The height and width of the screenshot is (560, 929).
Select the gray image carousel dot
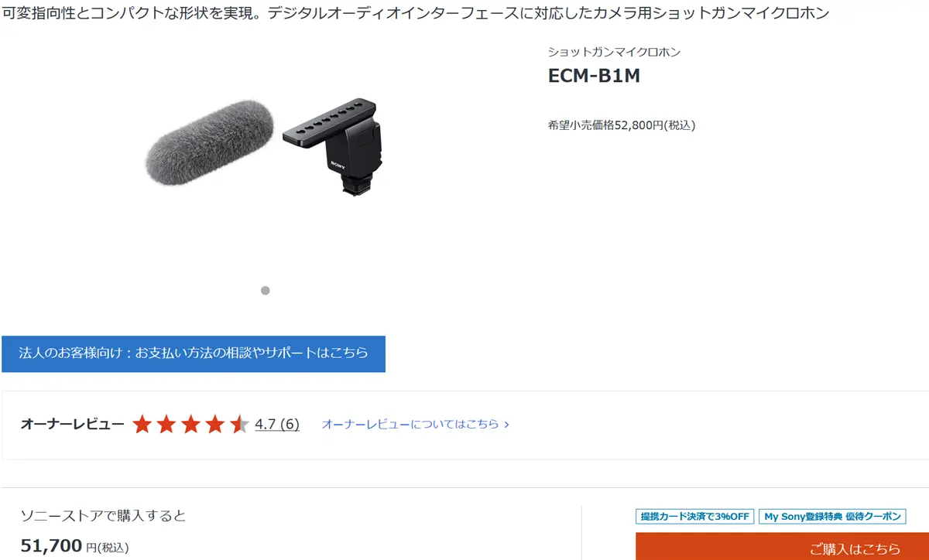(265, 291)
